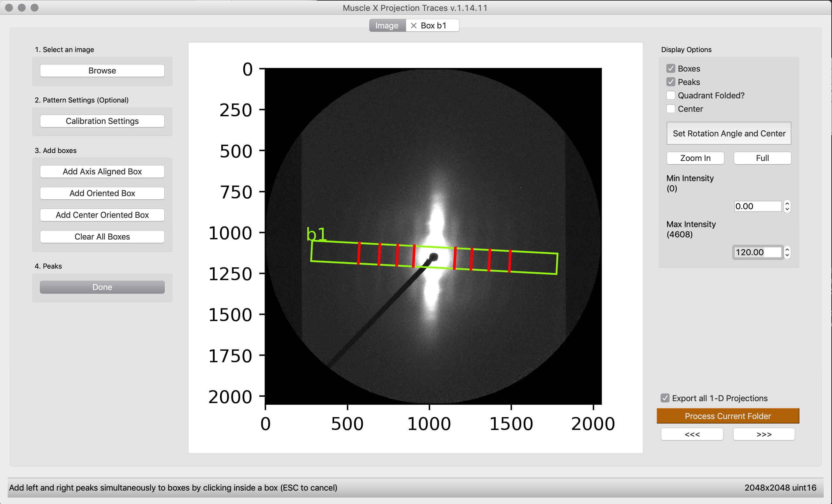Toggle the Peaks checkbox off
832x504 pixels.
click(x=671, y=82)
